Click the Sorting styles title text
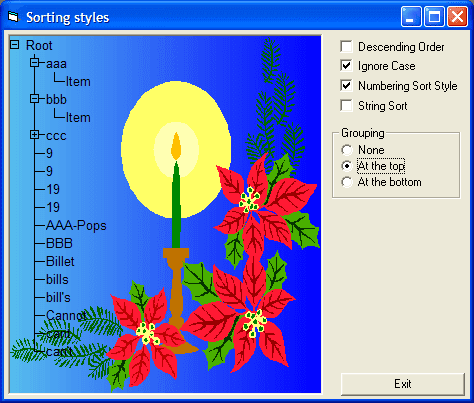474x403 pixels. tap(68, 17)
